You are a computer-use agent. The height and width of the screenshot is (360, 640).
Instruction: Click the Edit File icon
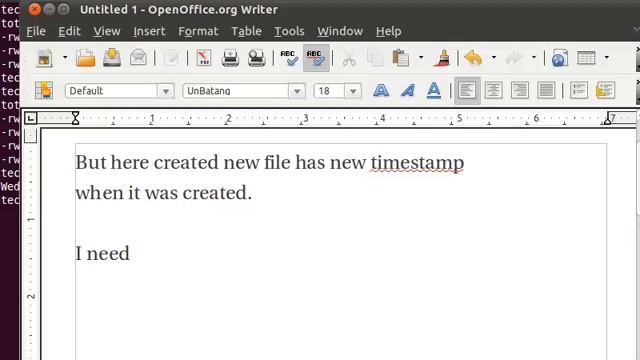click(x=171, y=58)
